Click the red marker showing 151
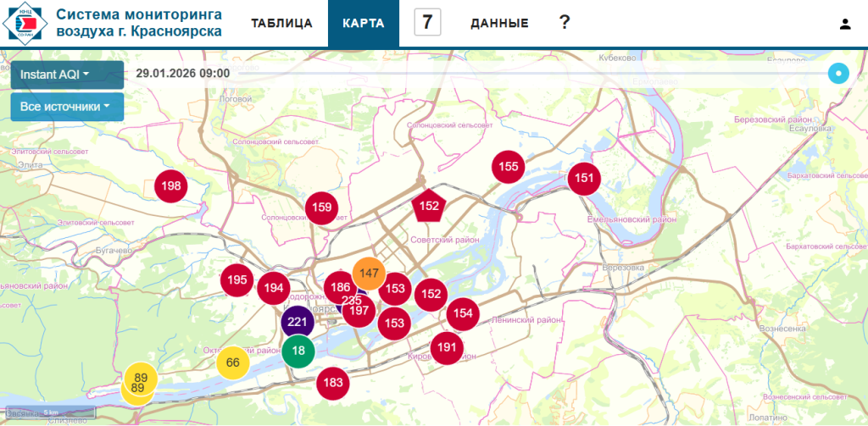868x426 pixels. click(x=584, y=178)
